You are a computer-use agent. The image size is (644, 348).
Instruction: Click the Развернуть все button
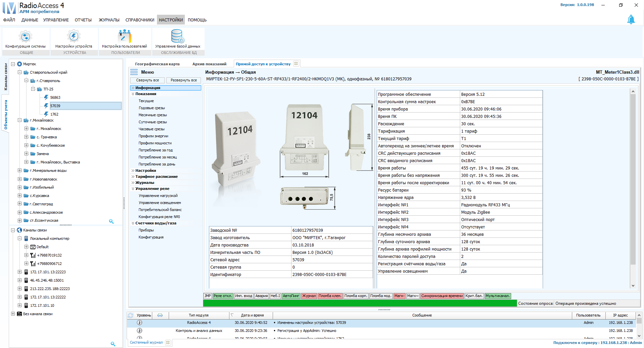[184, 80]
